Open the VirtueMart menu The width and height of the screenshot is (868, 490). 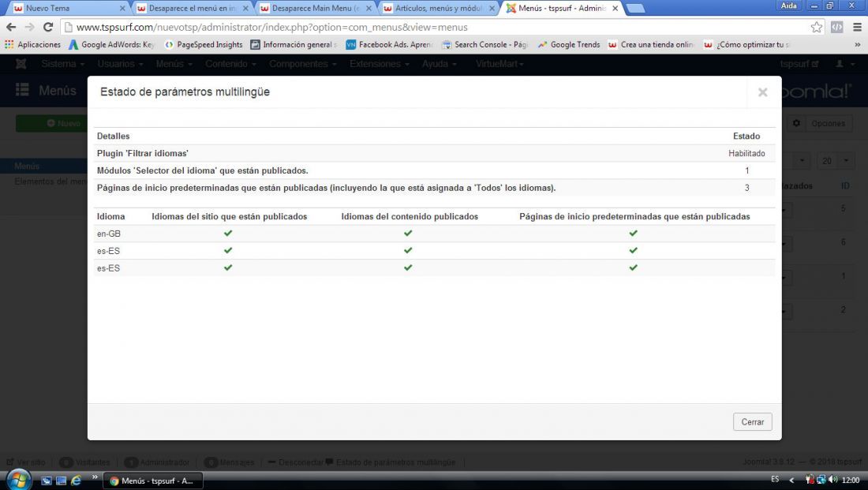tap(499, 64)
